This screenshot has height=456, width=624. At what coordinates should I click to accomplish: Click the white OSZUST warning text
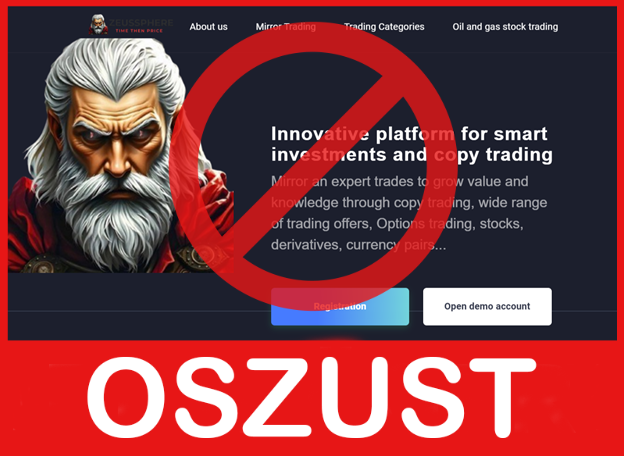coord(312,398)
